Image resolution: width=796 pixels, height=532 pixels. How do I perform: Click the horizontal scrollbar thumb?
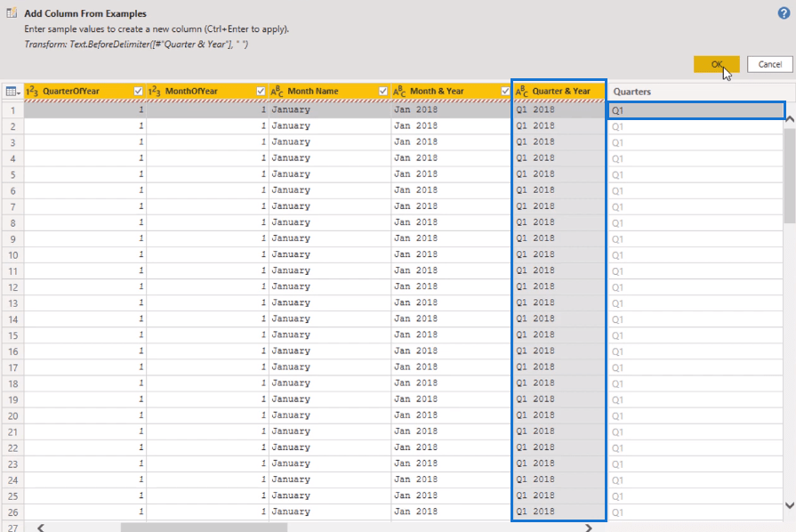204,528
